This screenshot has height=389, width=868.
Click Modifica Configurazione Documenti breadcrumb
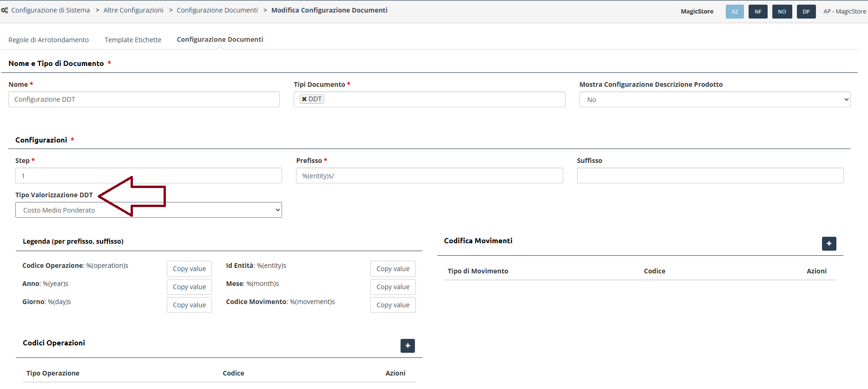[x=329, y=10]
